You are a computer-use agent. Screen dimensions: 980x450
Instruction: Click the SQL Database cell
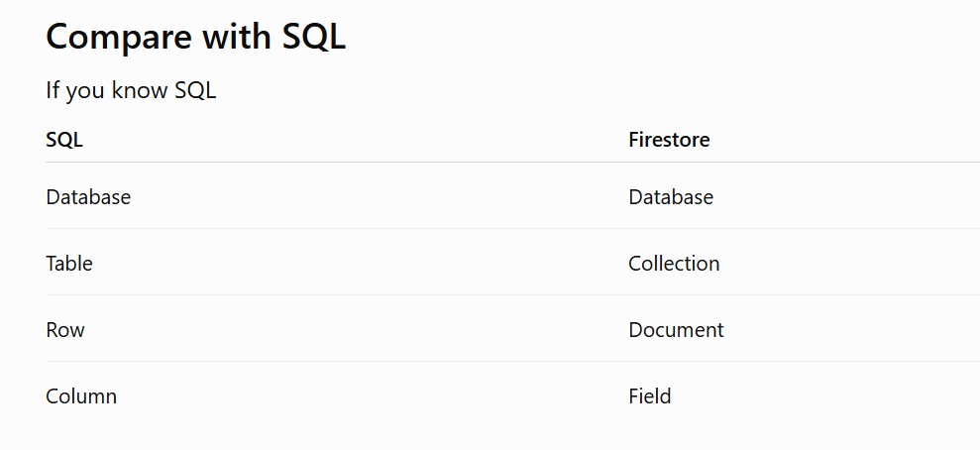(88, 197)
